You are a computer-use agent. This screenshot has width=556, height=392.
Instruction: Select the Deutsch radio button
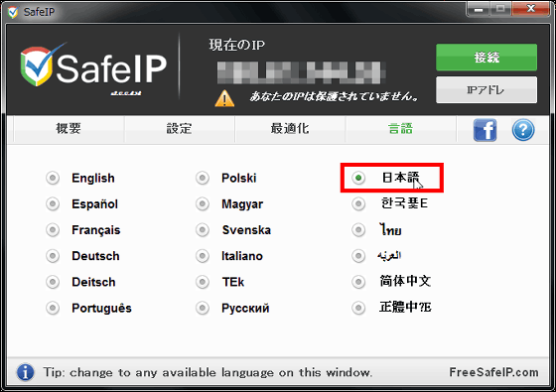53,256
